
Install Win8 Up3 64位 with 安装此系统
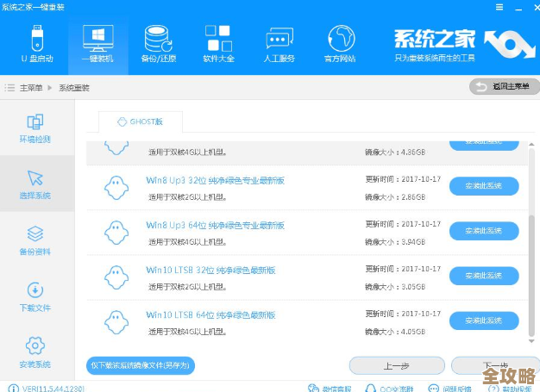pos(484,231)
